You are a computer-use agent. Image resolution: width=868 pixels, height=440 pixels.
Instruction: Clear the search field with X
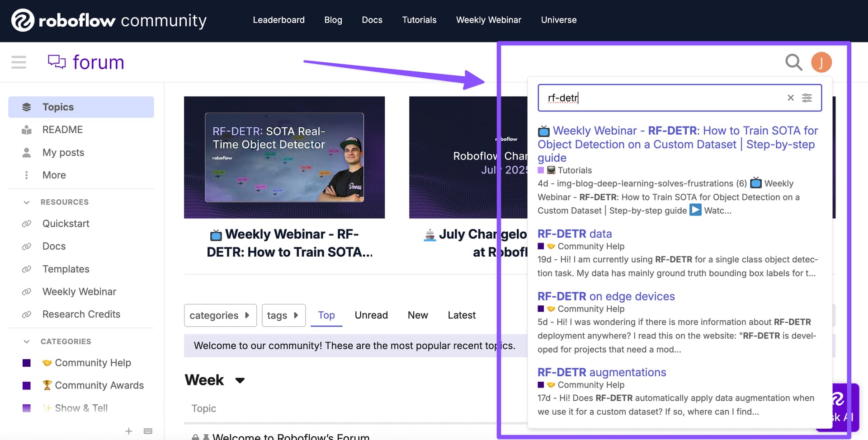(x=791, y=98)
